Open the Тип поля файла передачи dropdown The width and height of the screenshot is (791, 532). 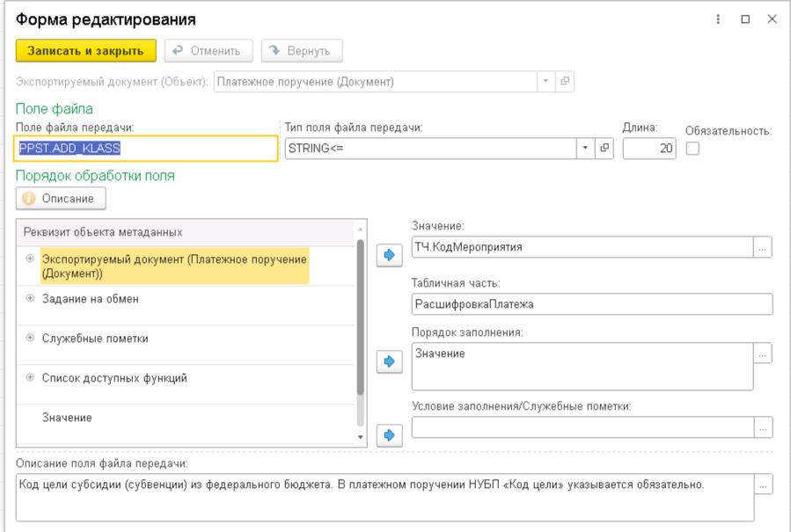pyautogui.click(x=585, y=149)
